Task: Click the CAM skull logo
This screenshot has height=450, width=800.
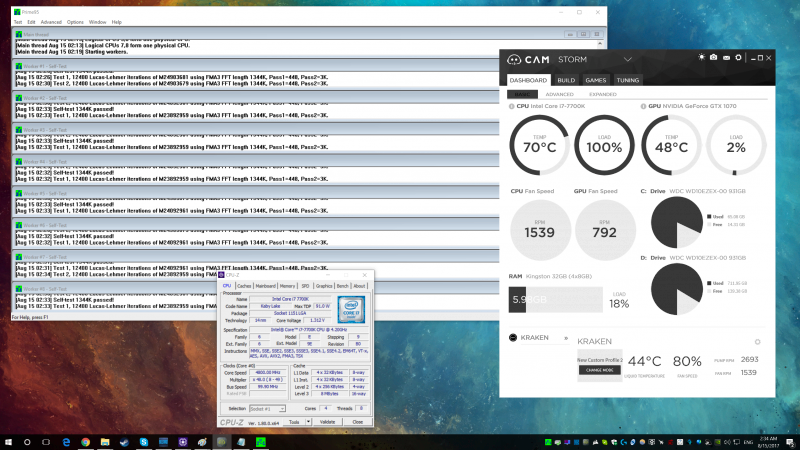Action: point(514,60)
